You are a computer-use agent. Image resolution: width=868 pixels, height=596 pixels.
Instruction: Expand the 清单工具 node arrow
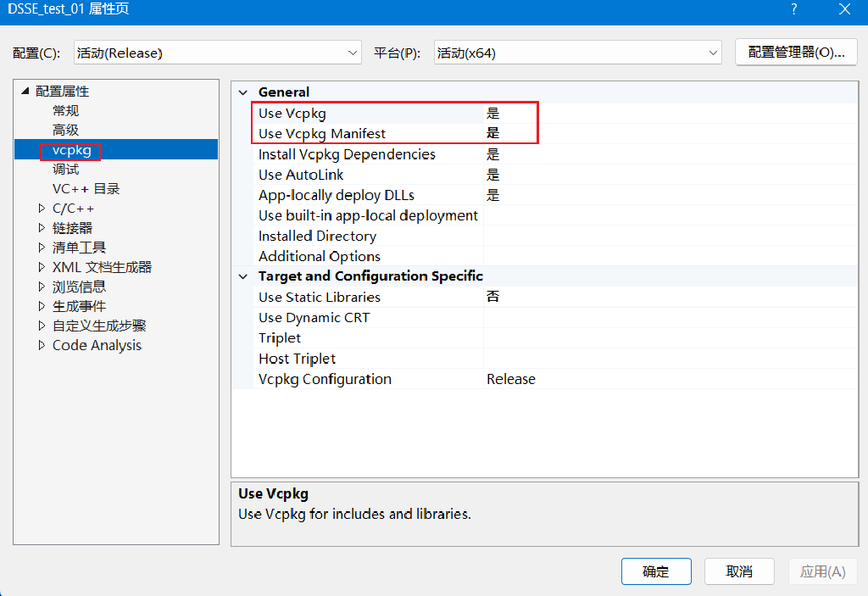pyautogui.click(x=42, y=248)
